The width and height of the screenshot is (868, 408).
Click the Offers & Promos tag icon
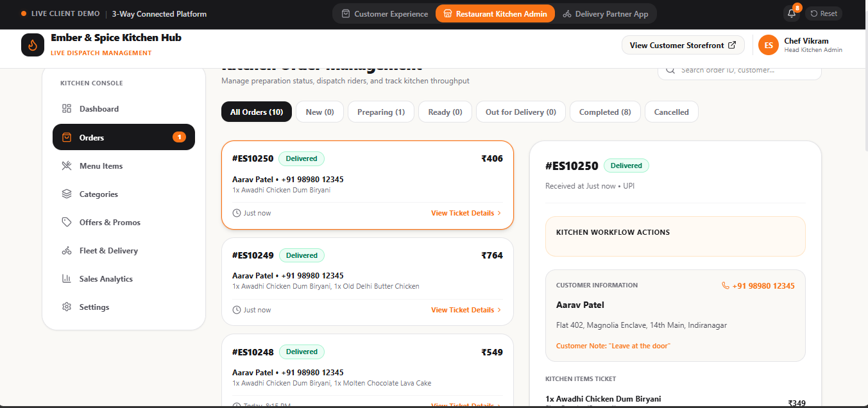point(67,222)
